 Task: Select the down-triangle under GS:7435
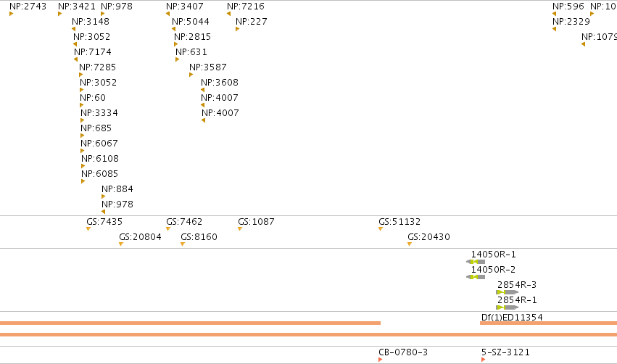click(88, 229)
